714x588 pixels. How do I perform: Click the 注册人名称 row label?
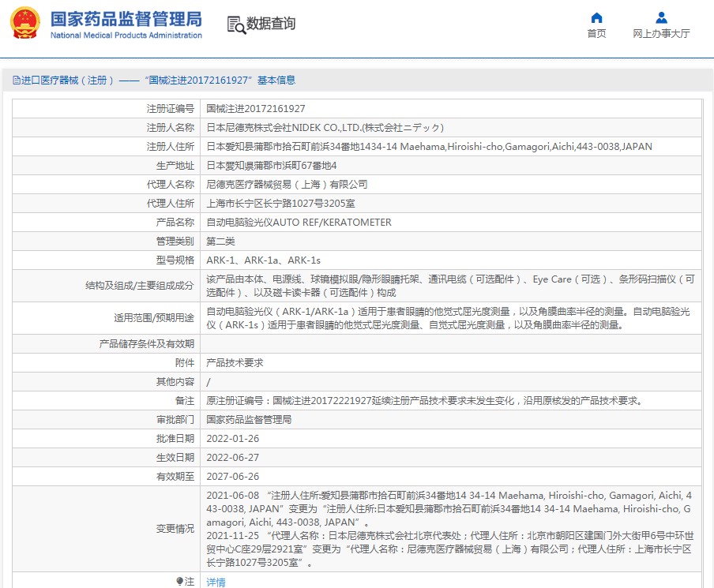coord(171,128)
